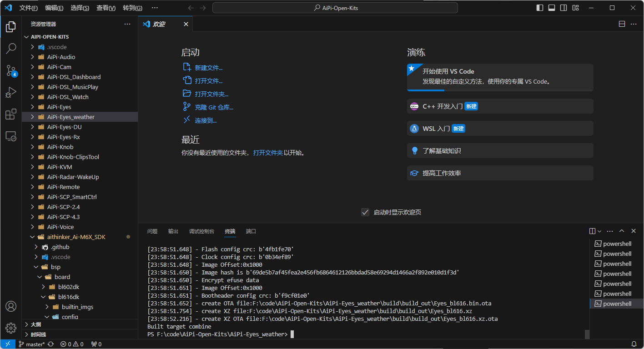Image resolution: width=644 pixels, height=349 pixels.
Task: Switch to the Ports panel tab
Action: (x=251, y=231)
